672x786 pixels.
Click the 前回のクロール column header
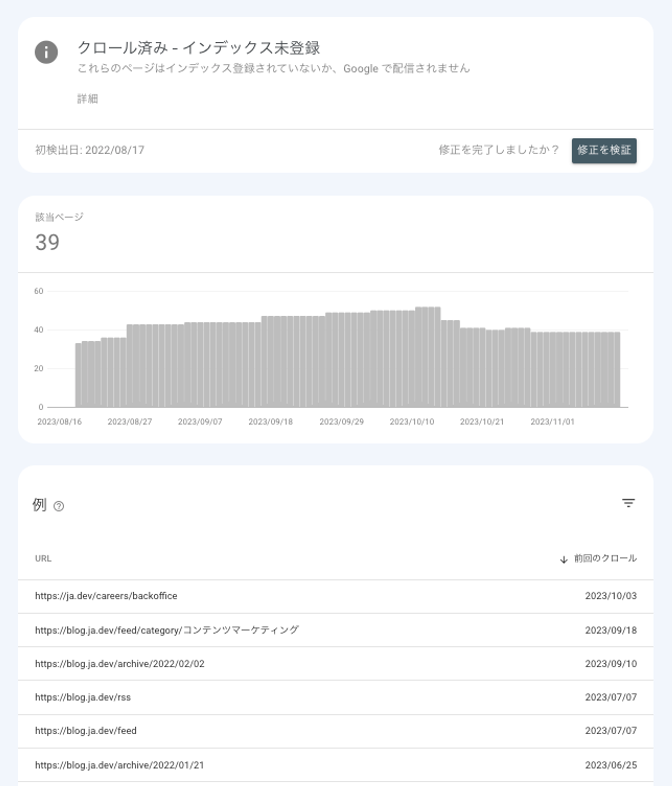click(x=605, y=559)
